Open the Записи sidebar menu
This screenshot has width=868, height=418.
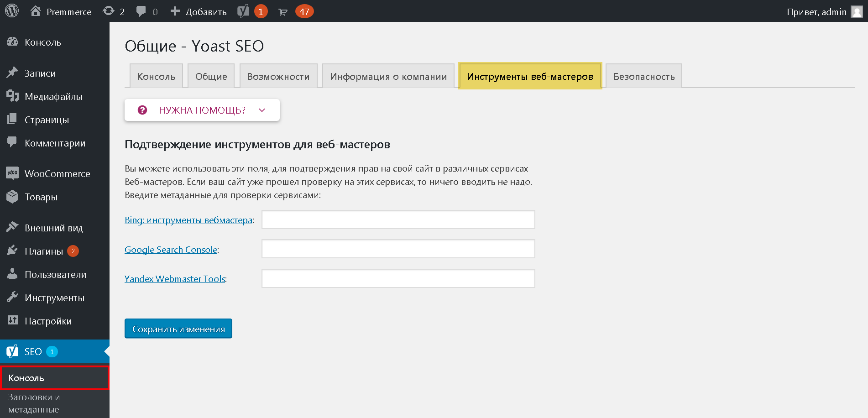pos(55,73)
